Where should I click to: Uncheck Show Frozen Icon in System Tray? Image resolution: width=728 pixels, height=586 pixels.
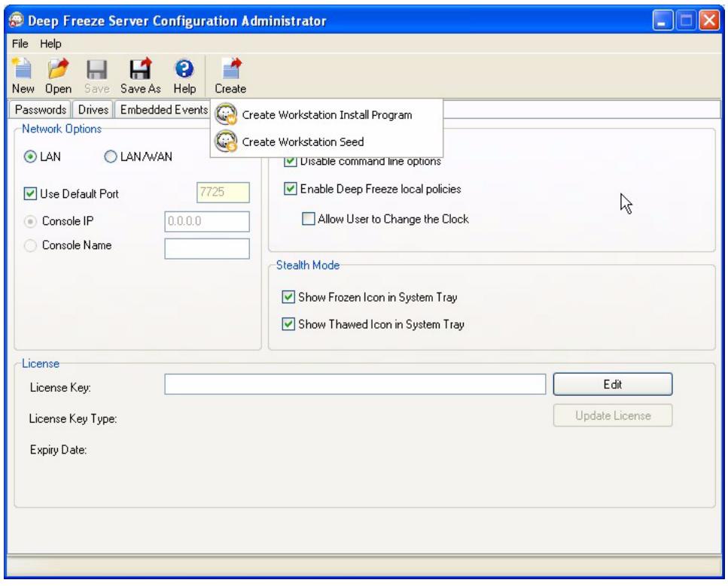click(x=288, y=297)
